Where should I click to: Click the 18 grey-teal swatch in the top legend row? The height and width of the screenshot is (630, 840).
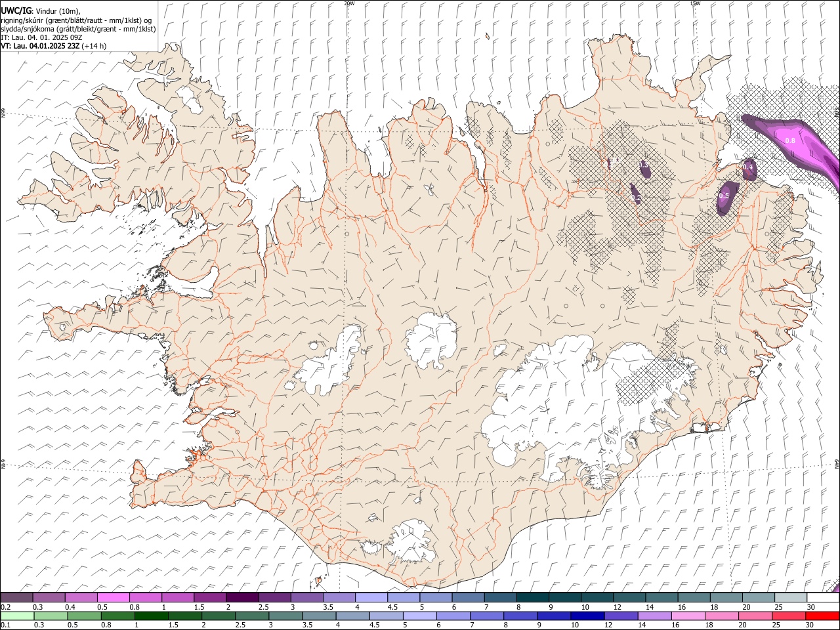(x=726, y=597)
